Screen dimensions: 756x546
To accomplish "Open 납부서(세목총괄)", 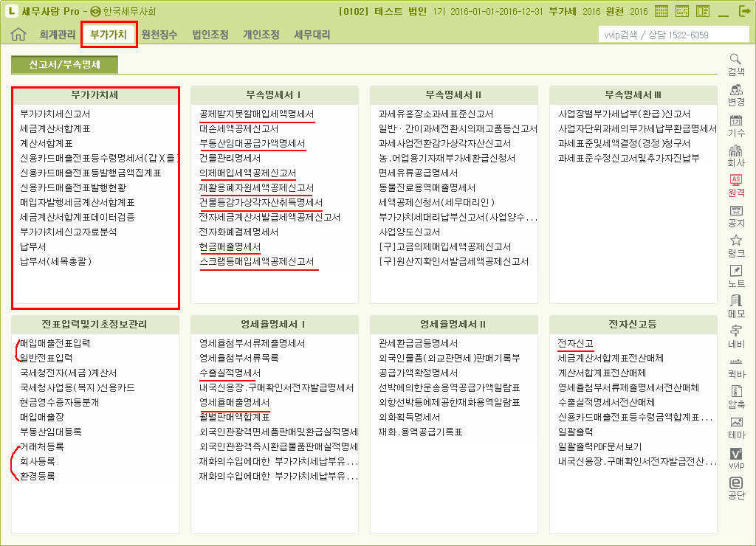I will 55,262.
